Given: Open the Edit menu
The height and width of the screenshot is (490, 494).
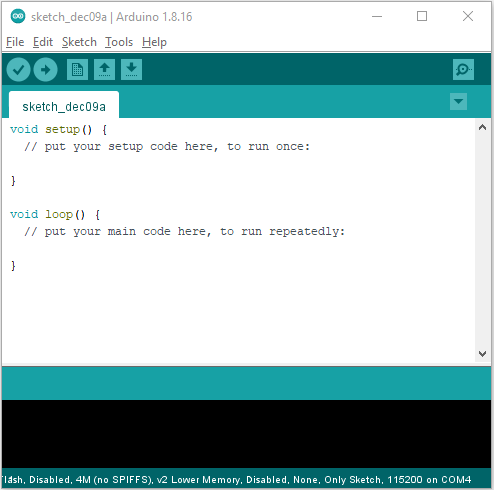Looking at the screenshot, I should point(43,42).
